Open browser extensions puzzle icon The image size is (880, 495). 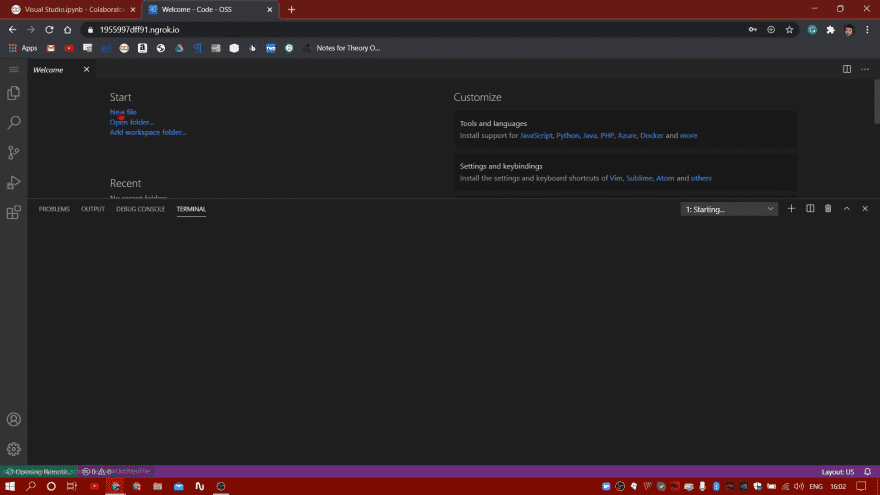[831, 30]
